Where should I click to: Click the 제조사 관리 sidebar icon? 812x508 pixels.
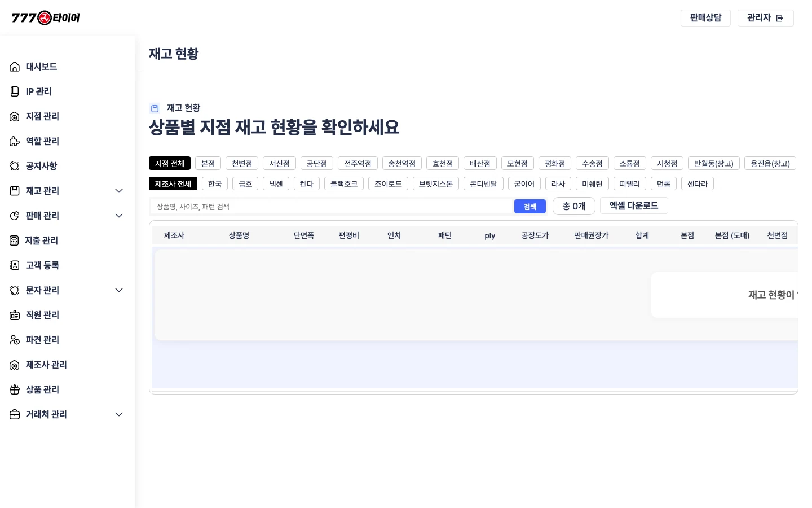tap(15, 365)
